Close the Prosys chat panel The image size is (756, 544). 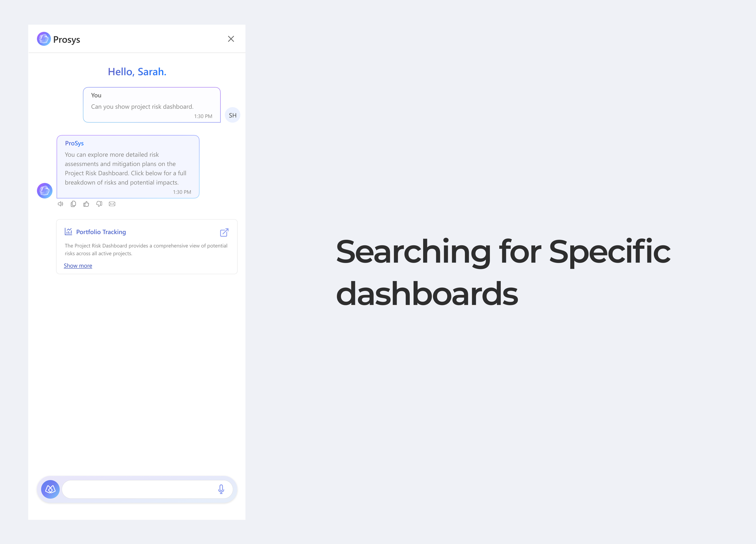[231, 39]
